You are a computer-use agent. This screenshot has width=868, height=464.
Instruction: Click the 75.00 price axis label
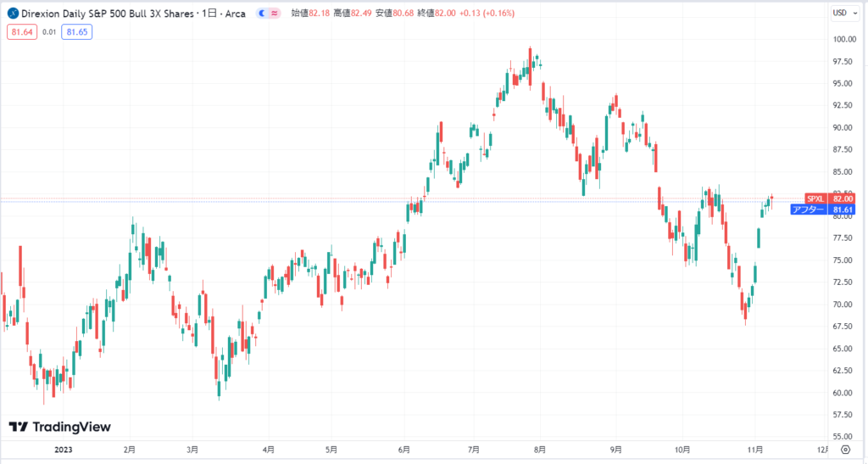click(x=843, y=260)
